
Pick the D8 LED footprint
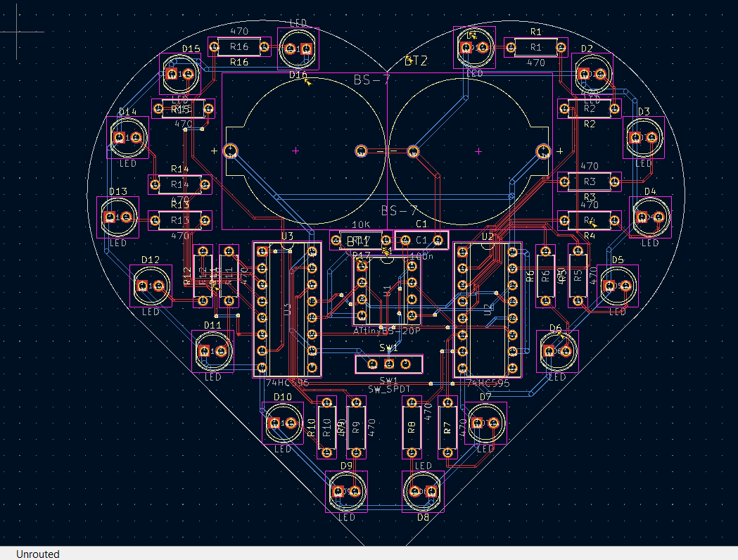coord(423,492)
